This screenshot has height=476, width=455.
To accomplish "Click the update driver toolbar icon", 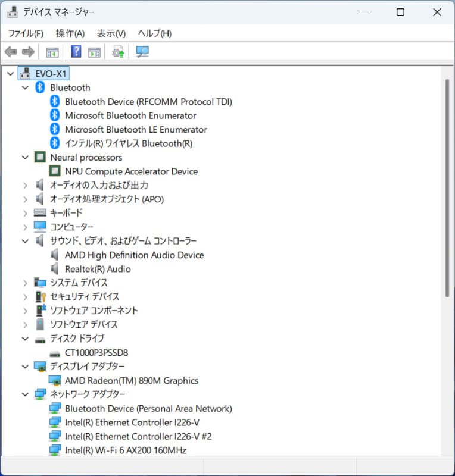I will (118, 52).
